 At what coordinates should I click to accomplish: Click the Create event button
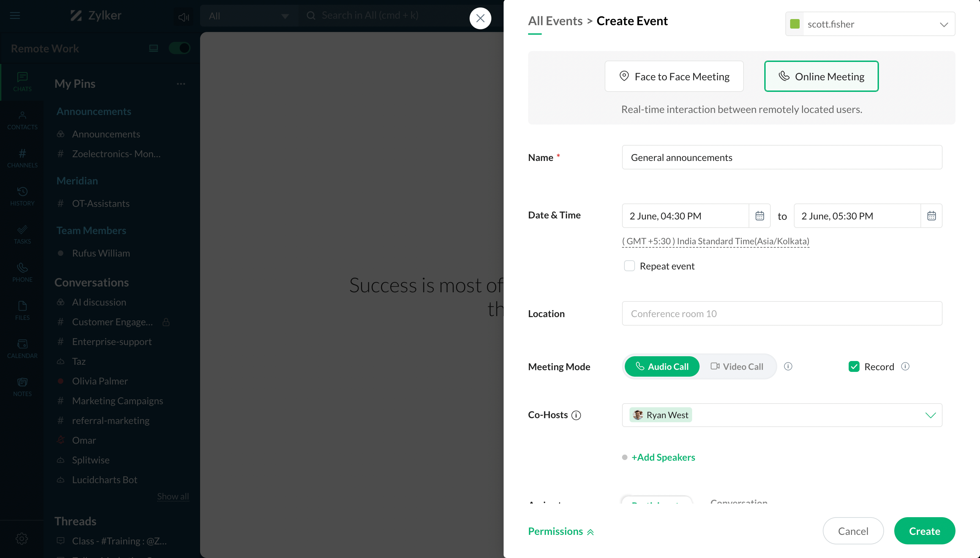pos(924,531)
